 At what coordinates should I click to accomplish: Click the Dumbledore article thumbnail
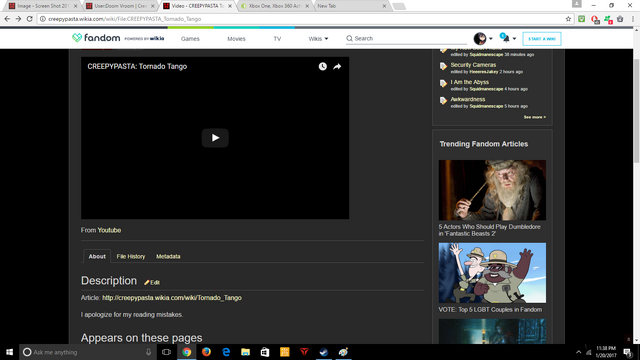(x=492, y=190)
